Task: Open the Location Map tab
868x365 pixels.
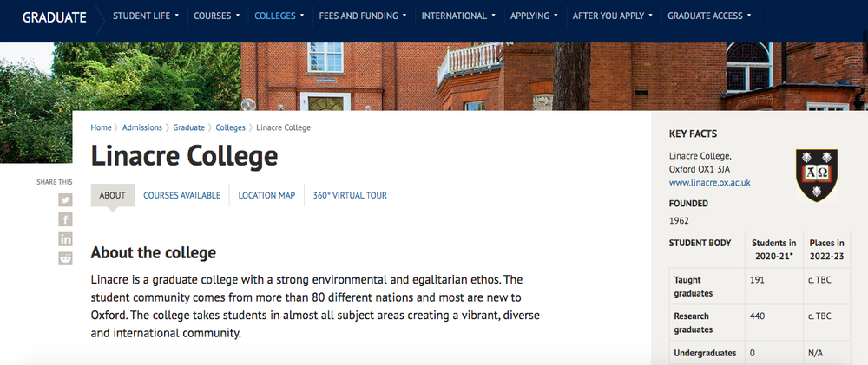Action: click(266, 195)
